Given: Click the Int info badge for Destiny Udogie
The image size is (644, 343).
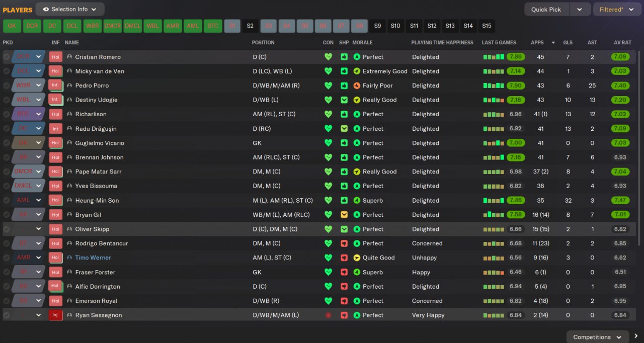Looking at the screenshot, I should pyautogui.click(x=55, y=100).
